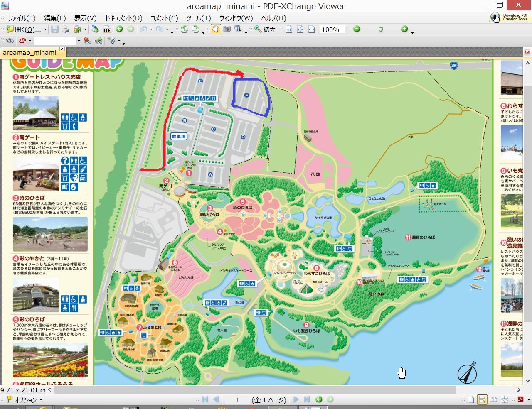Image resolution: width=532 pixels, height=409 pixels.
Task: Switch to facing pages layout
Action: click(493, 399)
